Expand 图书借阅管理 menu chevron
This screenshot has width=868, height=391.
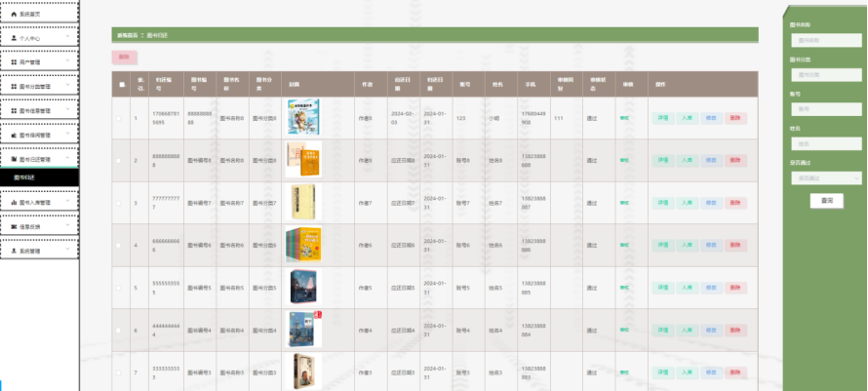tap(67, 134)
